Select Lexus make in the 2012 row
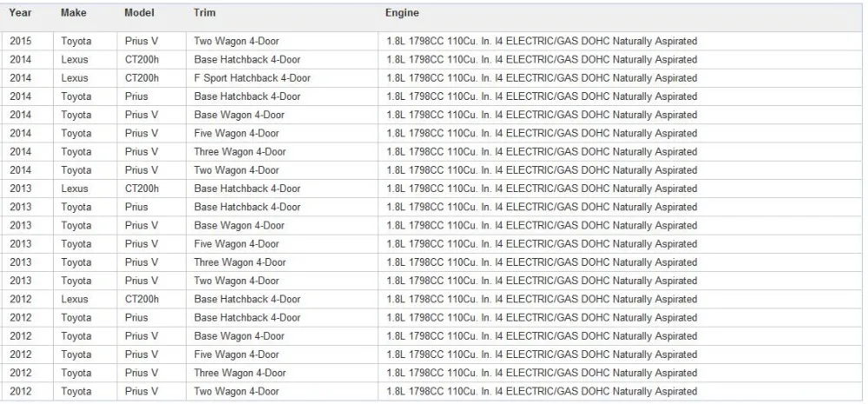This screenshot has height=404, width=868. [75, 299]
